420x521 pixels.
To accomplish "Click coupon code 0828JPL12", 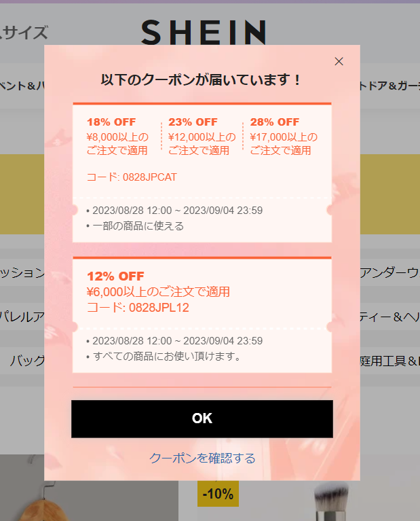I will click(x=138, y=307).
